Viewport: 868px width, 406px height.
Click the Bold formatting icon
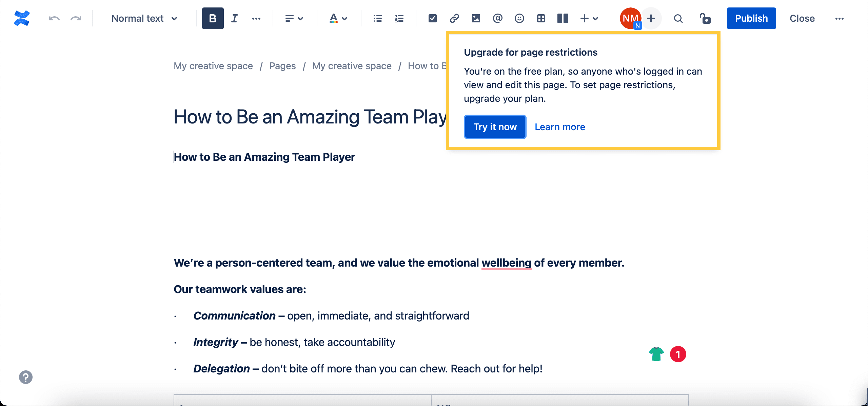[x=213, y=18]
